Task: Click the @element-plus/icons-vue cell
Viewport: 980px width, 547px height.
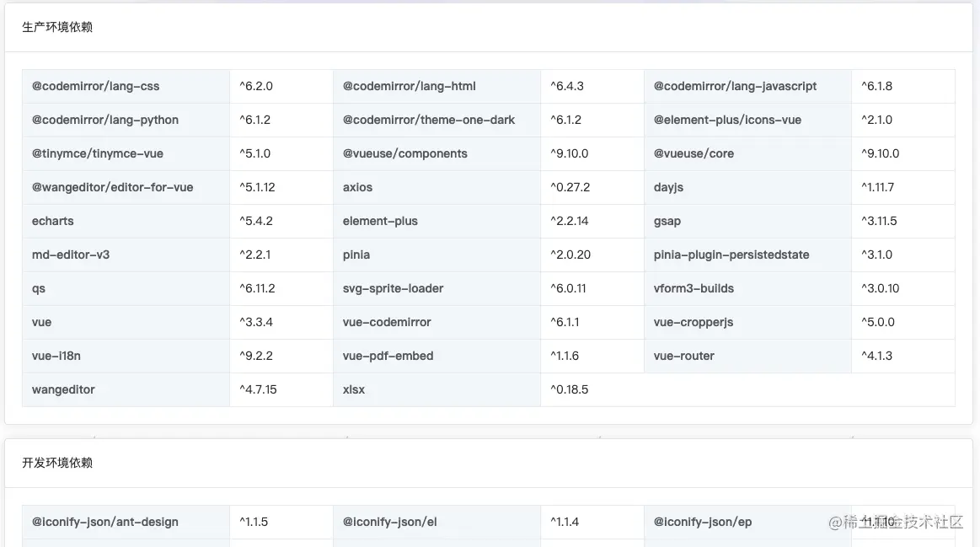Action: [727, 120]
